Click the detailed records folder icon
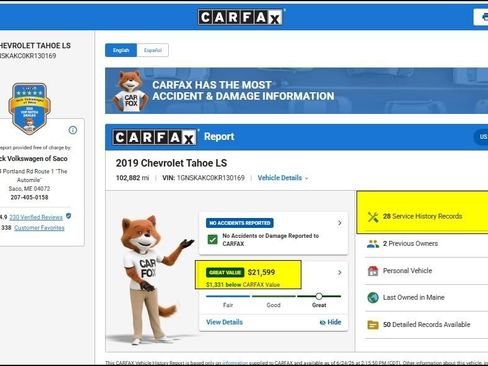Viewport: 488px width, 366px height. pos(373,325)
